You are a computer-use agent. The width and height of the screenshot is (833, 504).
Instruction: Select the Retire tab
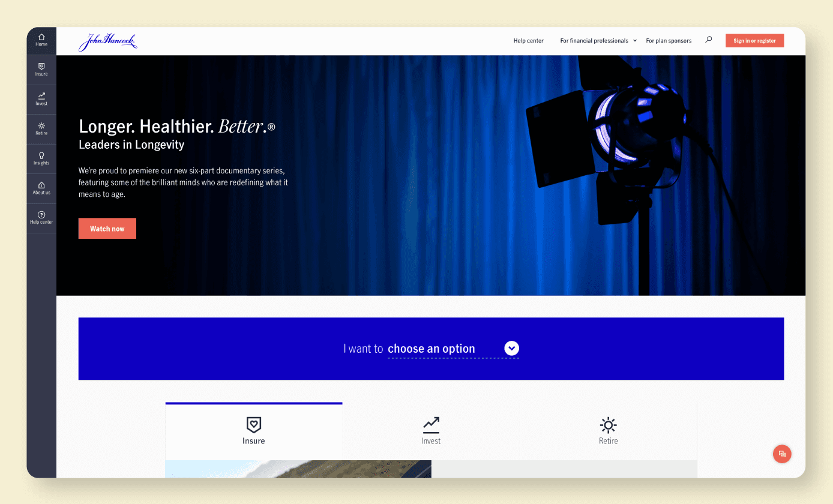coord(608,431)
